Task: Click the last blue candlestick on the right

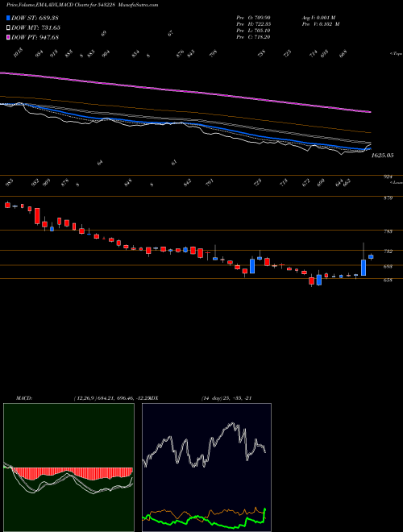Action: (371, 256)
